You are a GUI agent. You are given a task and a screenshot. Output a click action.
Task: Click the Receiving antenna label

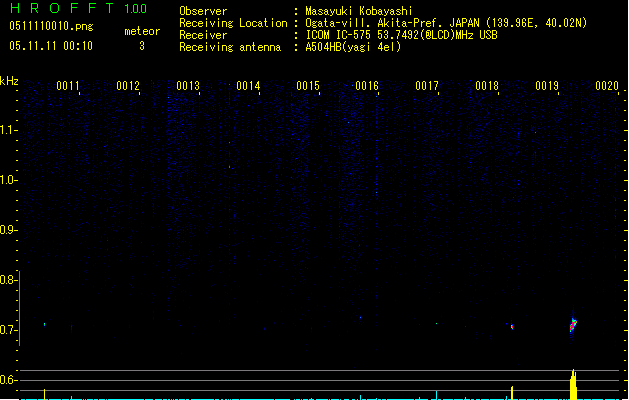point(230,47)
